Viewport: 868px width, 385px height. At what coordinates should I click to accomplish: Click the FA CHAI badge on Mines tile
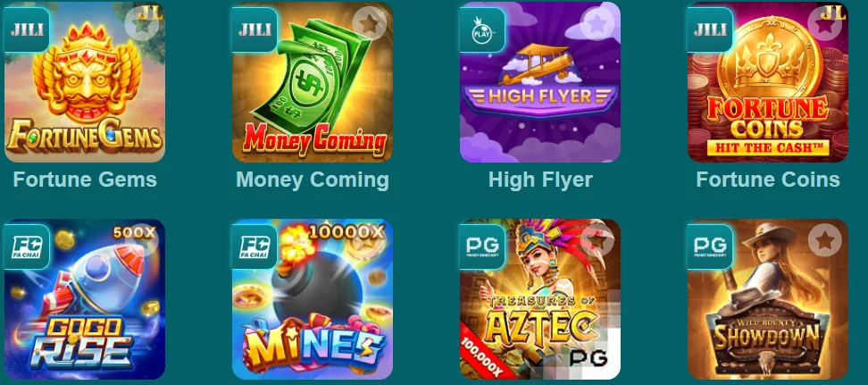(255, 247)
